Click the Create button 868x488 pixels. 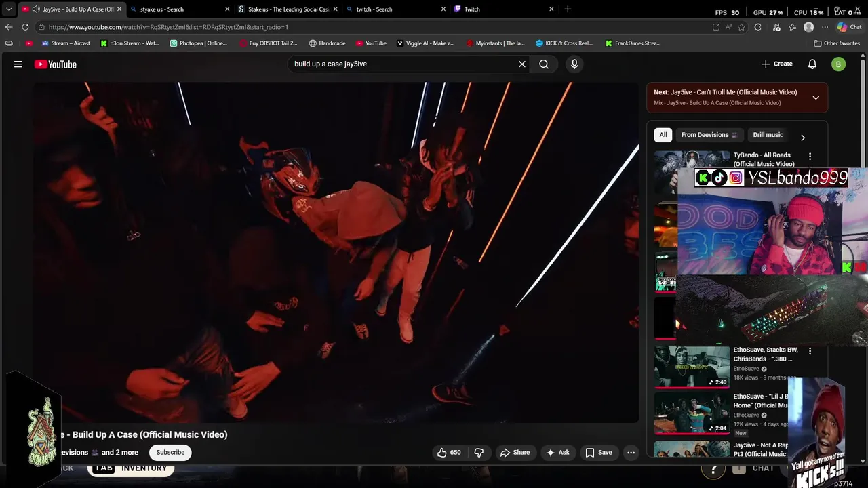pos(777,64)
